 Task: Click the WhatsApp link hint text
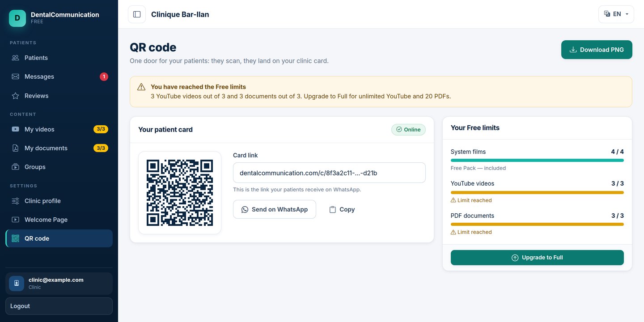click(297, 190)
